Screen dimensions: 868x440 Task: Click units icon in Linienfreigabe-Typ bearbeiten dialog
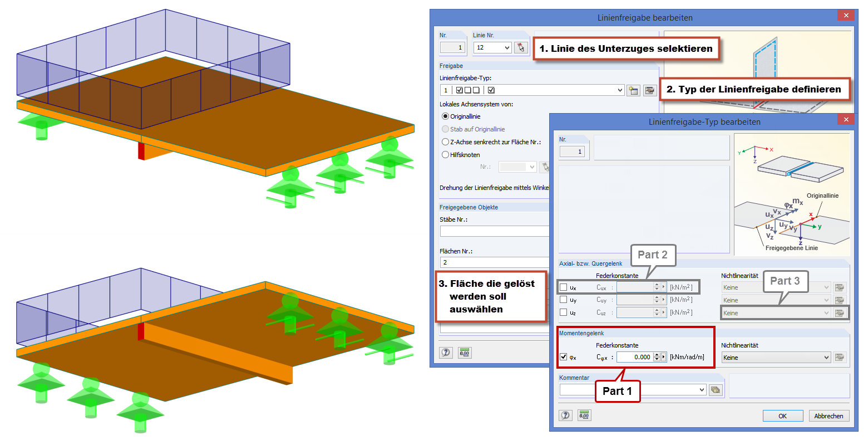[584, 415]
